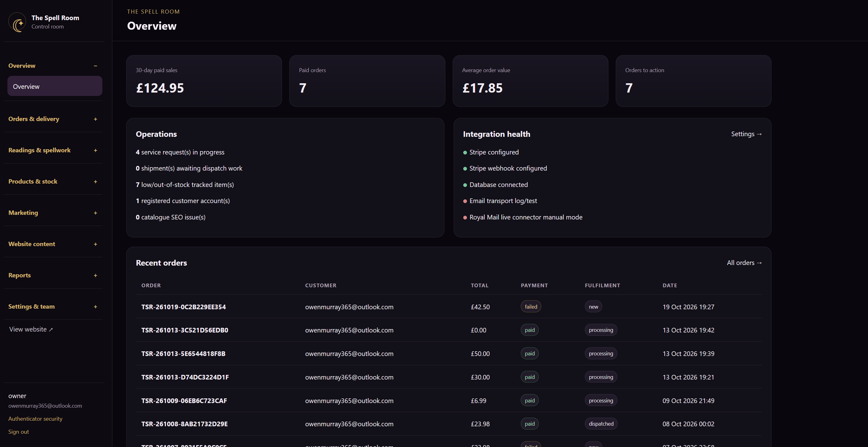
Task: Click the failed payment badge for £42.50 order
Action: pyautogui.click(x=531, y=307)
